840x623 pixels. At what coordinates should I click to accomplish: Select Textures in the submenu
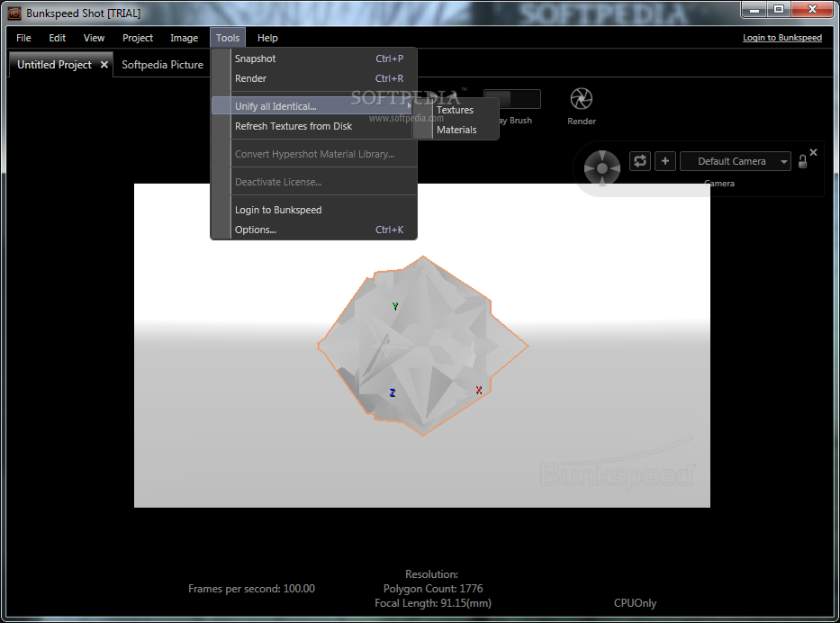[456, 110]
